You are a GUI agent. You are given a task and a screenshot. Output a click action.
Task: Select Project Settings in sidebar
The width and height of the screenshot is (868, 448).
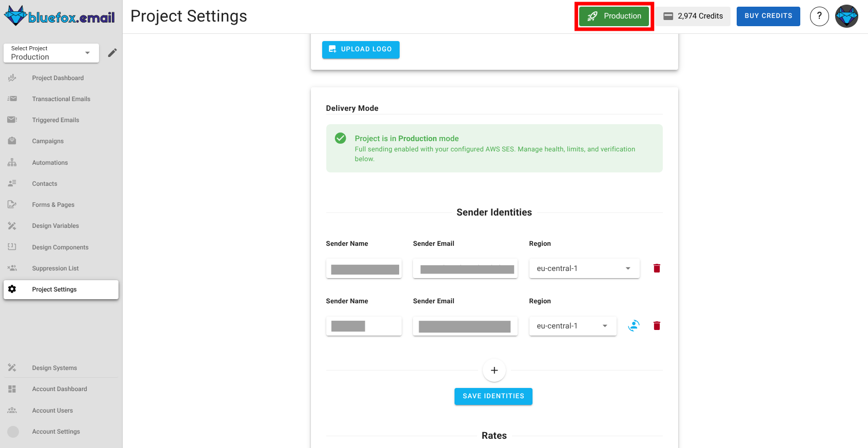coord(61,289)
